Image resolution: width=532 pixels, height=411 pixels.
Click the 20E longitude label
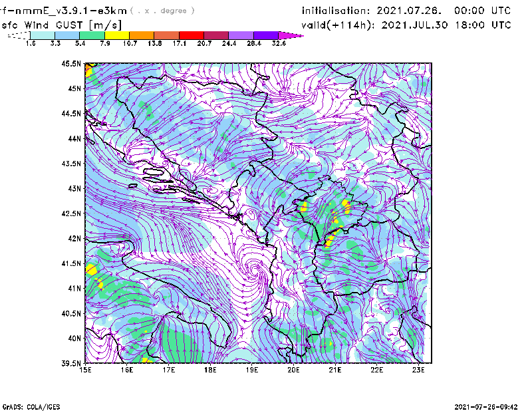coord(293,370)
